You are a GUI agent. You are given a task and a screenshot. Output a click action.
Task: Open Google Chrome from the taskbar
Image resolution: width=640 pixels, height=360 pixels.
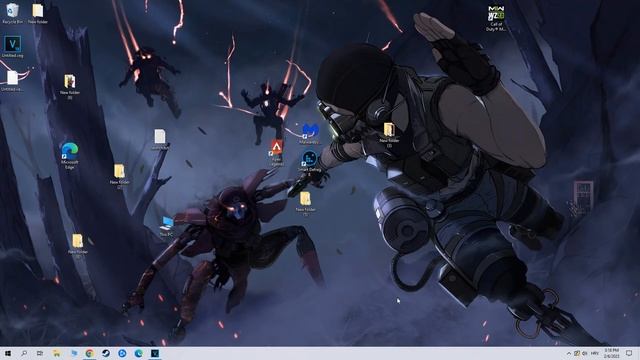89,353
